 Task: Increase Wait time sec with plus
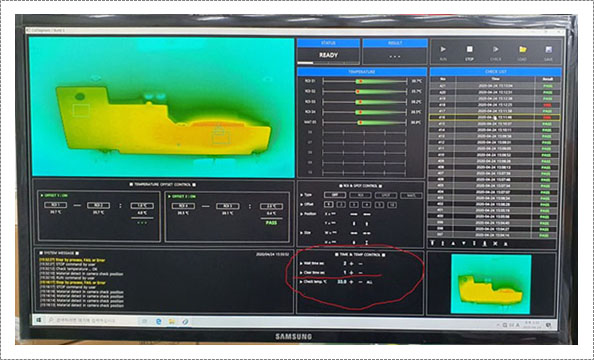point(352,263)
